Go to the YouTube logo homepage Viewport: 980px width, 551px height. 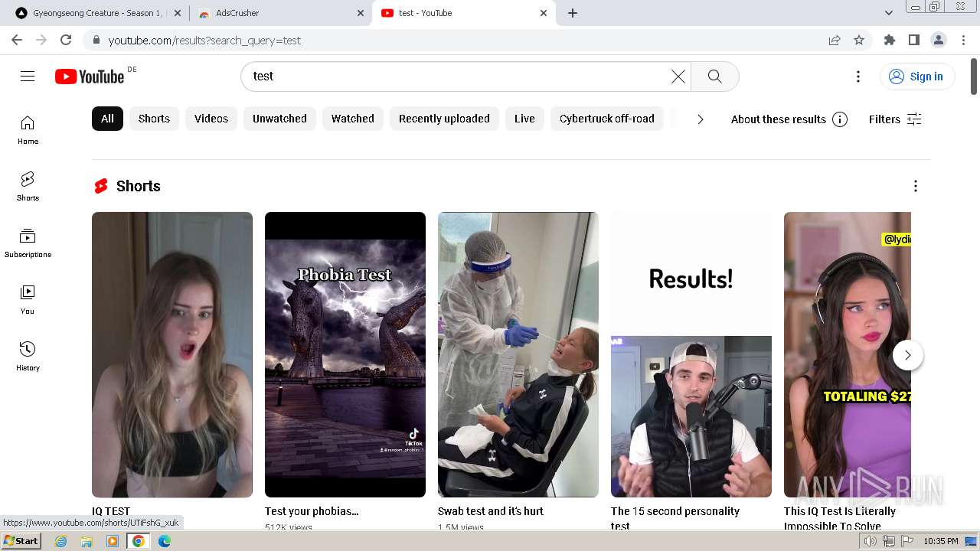[x=90, y=76]
